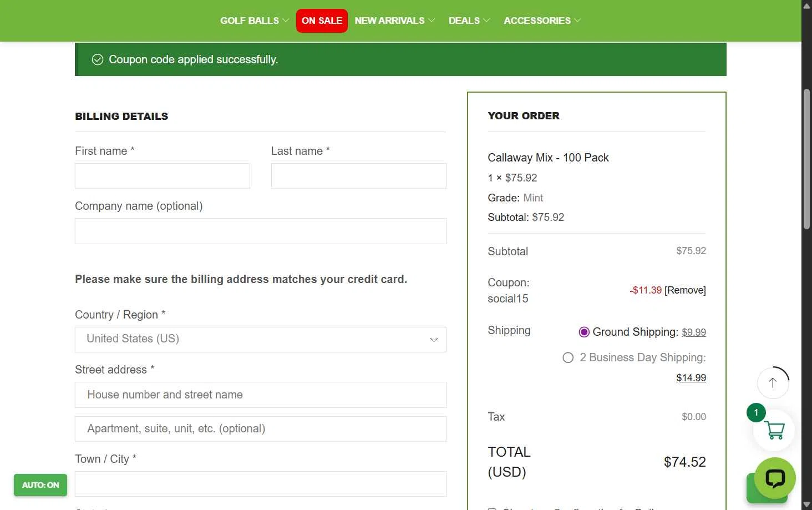
Task: Click the back-to-top arrow button
Action: 773,382
